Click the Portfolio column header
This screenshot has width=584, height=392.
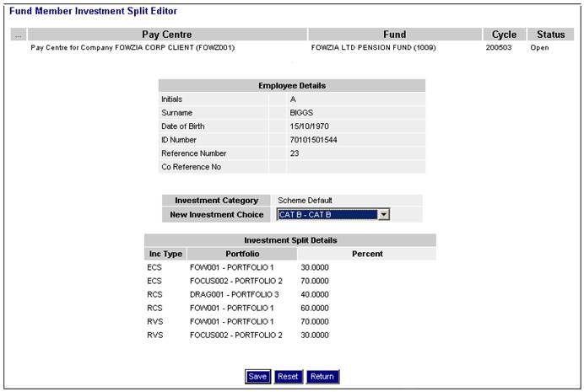click(x=242, y=254)
